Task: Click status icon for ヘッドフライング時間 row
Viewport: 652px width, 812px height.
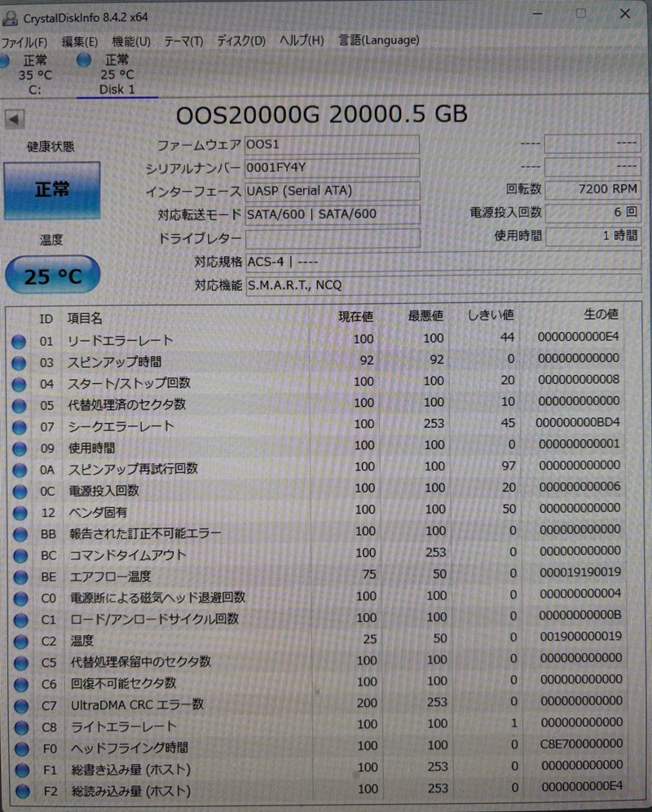Action: pyautogui.click(x=22, y=749)
